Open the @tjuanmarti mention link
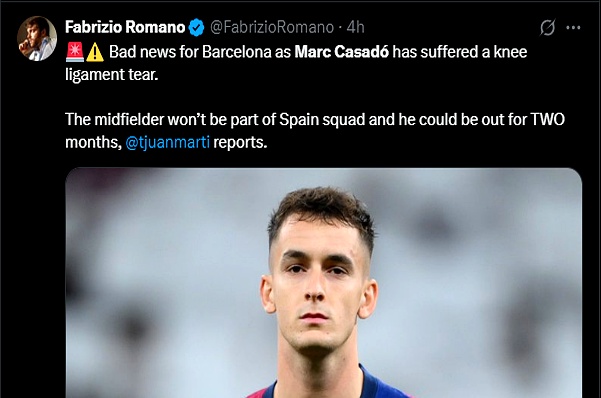 coord(167,143)
